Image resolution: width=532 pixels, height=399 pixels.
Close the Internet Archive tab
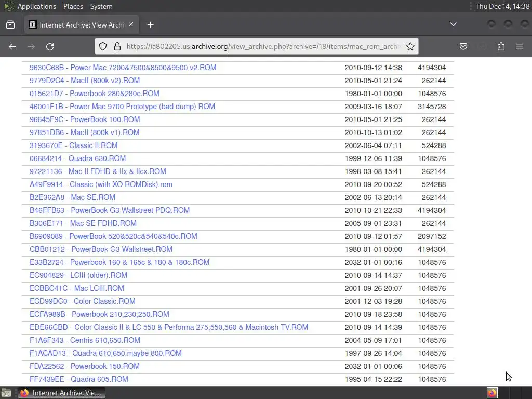131,24
